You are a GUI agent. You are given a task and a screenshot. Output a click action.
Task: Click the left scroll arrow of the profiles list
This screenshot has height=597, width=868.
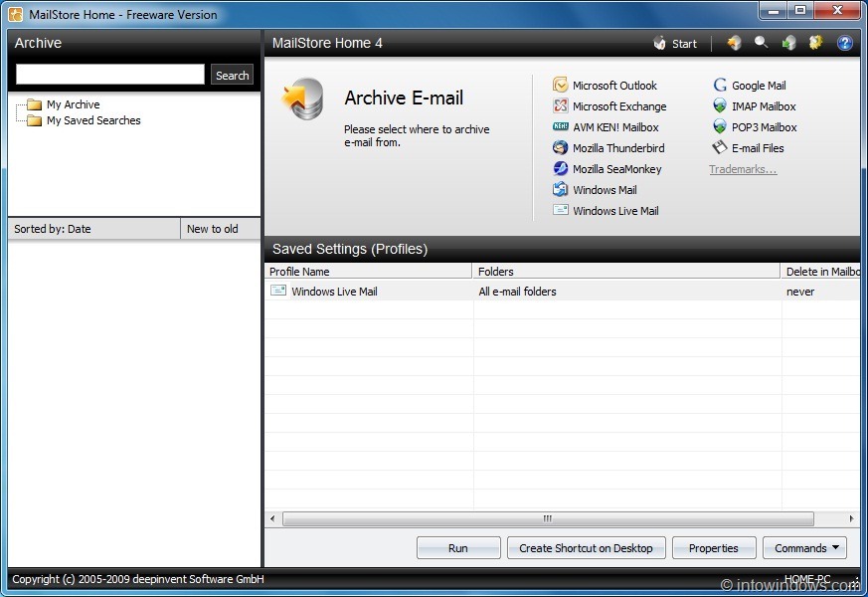pyautogui.click(x=272, y=519)
